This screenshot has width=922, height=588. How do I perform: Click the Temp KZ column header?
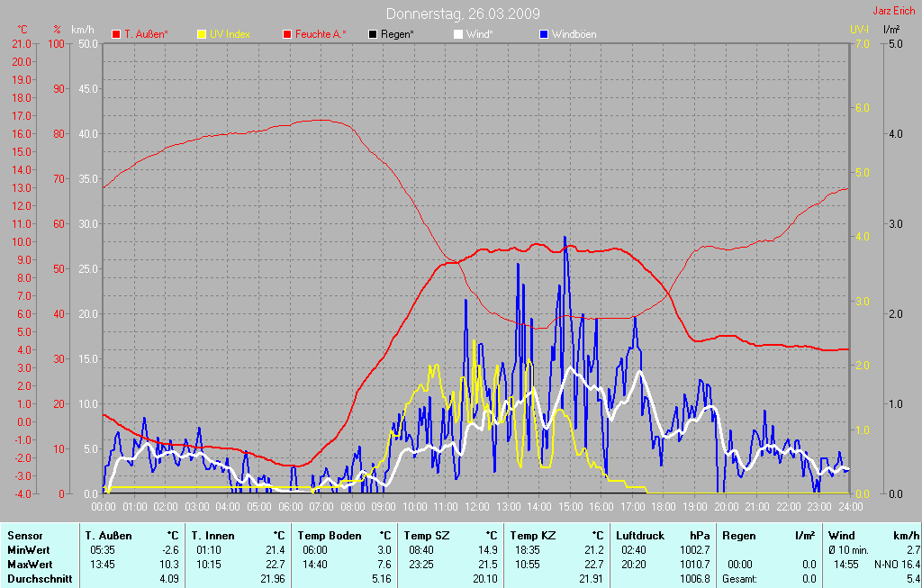(532, 536)
